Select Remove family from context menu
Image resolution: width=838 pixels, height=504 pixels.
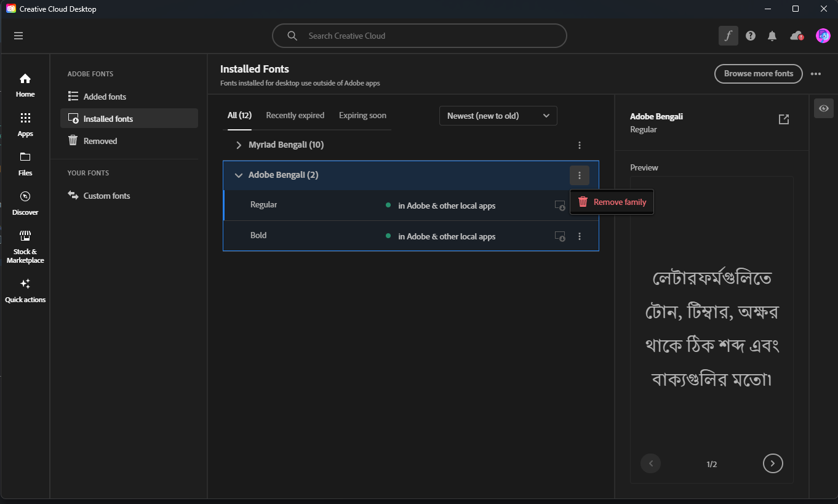612,202
